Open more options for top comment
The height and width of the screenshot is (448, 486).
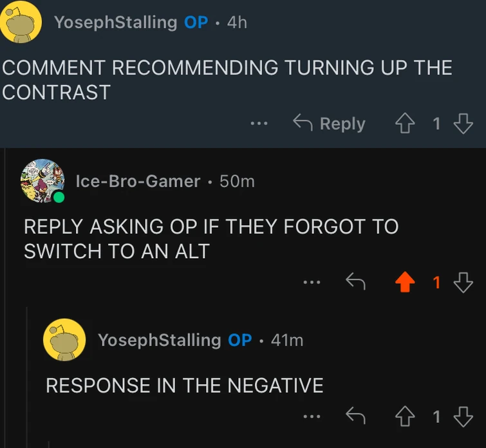point(259,123)
